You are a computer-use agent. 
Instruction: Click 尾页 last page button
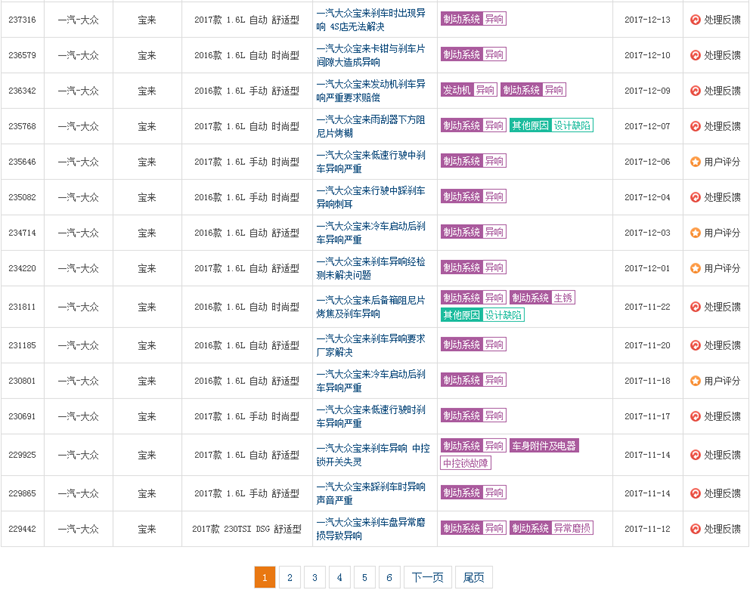474,577
